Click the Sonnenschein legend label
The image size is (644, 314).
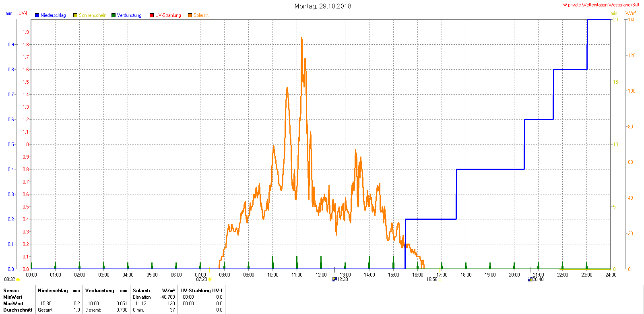(x=93, y=15)
